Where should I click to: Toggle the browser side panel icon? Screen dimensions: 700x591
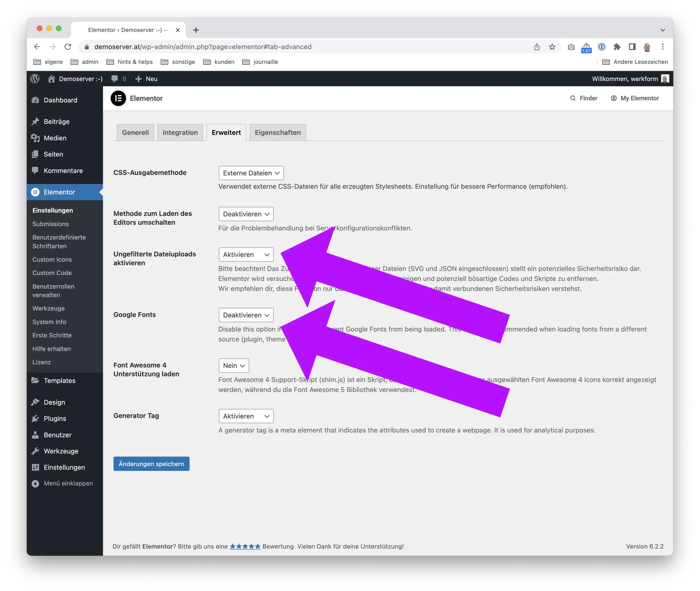632,47
